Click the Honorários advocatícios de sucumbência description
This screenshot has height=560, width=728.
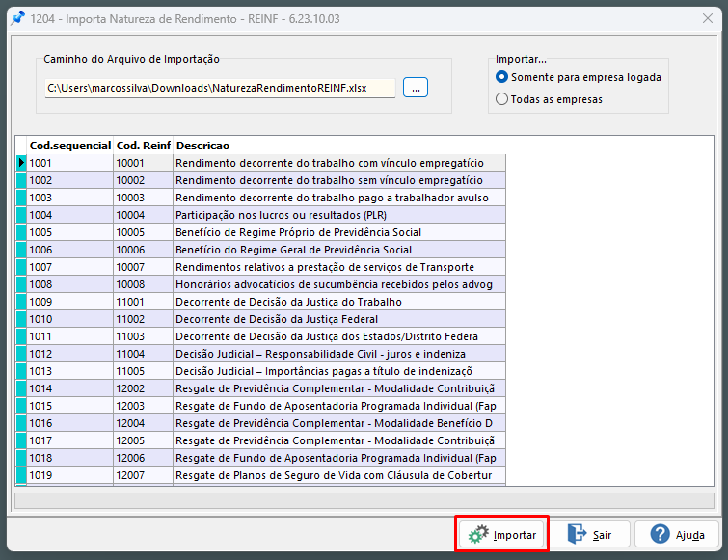pos(338,284)
